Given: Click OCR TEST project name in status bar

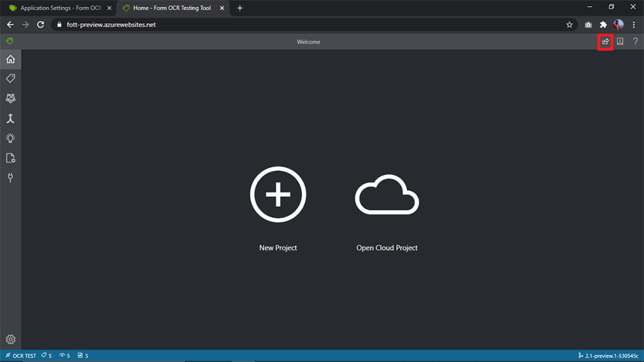Looking at the screenshot, I should (x=21, y=356).
